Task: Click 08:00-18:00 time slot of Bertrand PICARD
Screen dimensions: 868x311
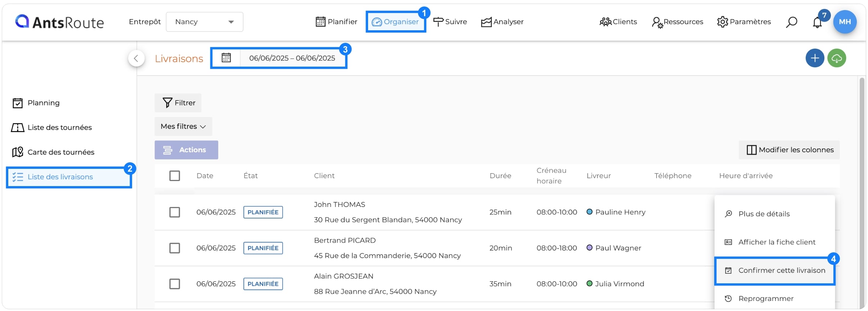Action: point(556,248)
